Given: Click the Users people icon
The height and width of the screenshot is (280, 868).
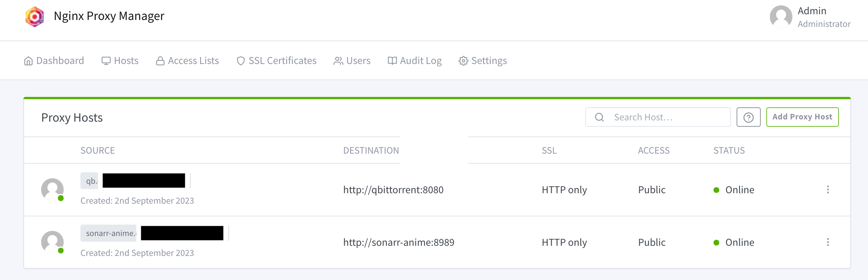Looking at the screenshot, I should coord(338,61).
